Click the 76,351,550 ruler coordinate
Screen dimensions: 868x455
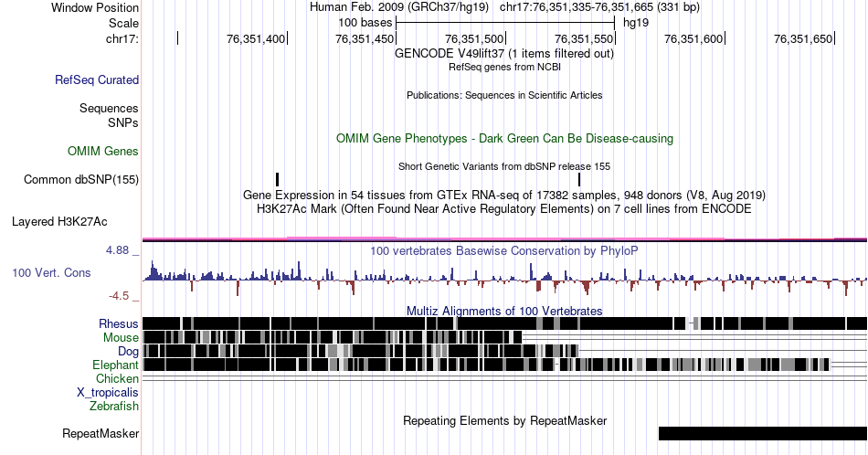584,38
